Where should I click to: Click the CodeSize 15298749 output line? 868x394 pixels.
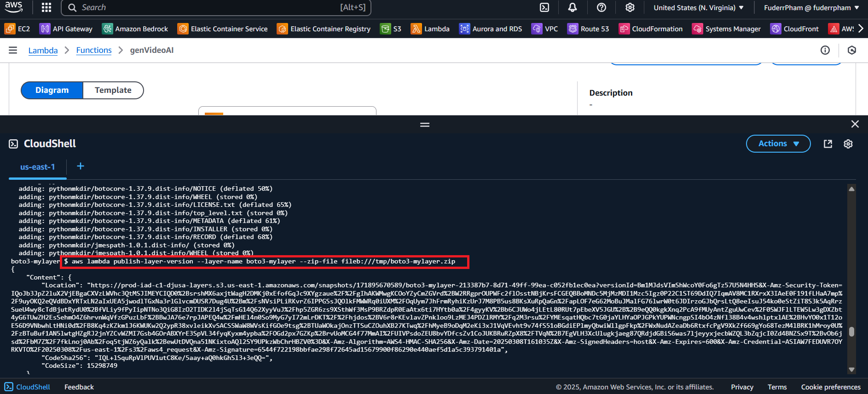[x=79, y=366]
